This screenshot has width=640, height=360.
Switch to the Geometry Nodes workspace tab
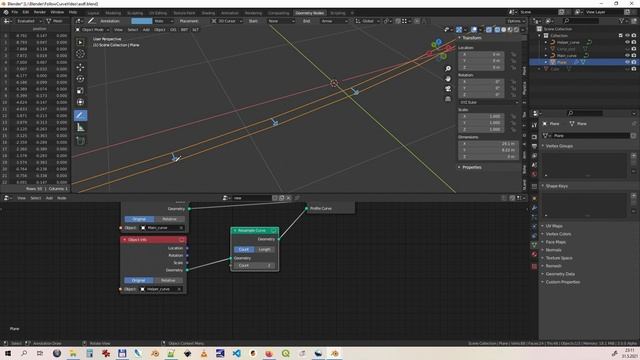pos(309,13)
